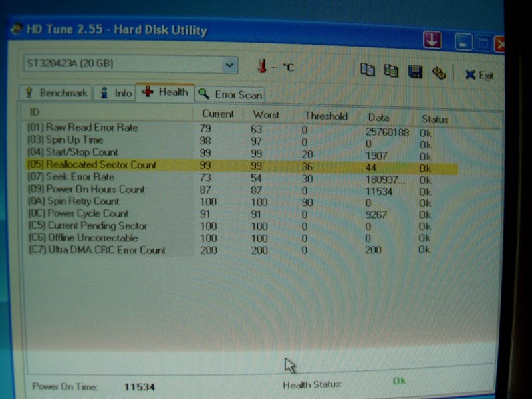Image resolution: width=532 pixels, height=399 pixels.
Task: Click the Threshold column header
Action: (326, 116)
